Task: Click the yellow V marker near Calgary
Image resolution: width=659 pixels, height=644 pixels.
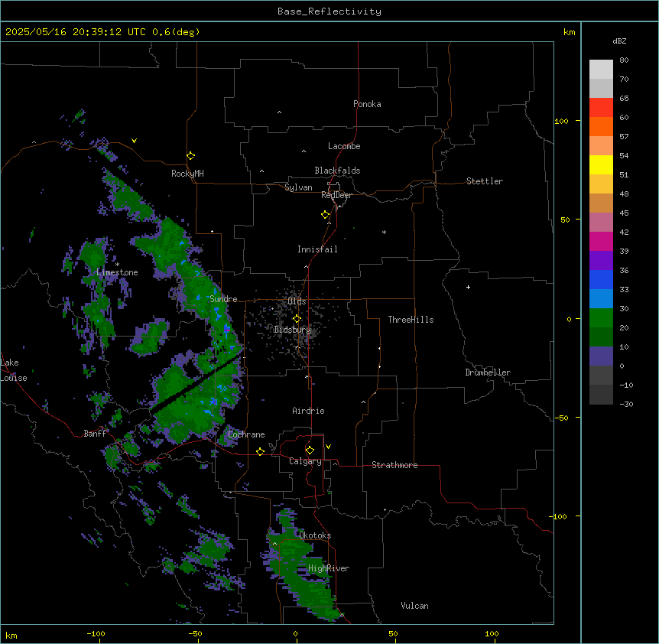Action: tap(328, 447)
